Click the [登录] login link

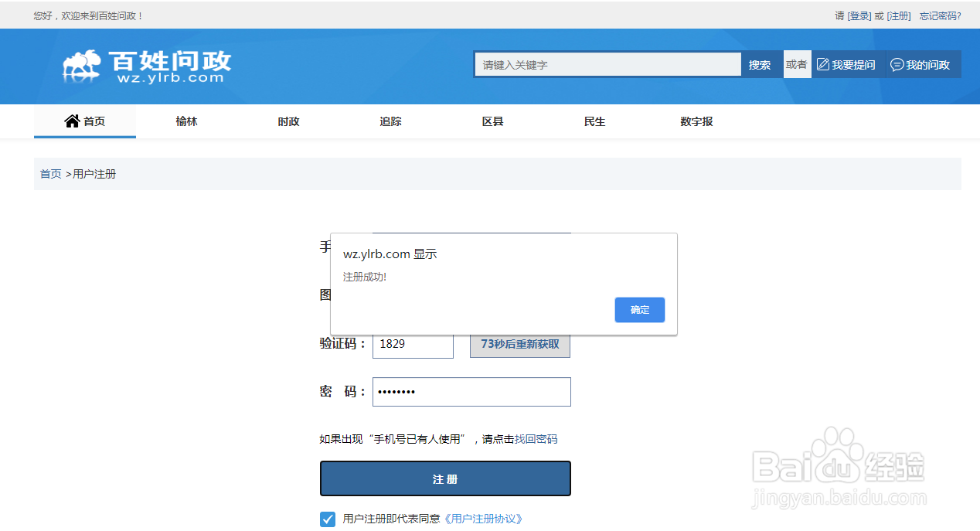coord(859,15)
